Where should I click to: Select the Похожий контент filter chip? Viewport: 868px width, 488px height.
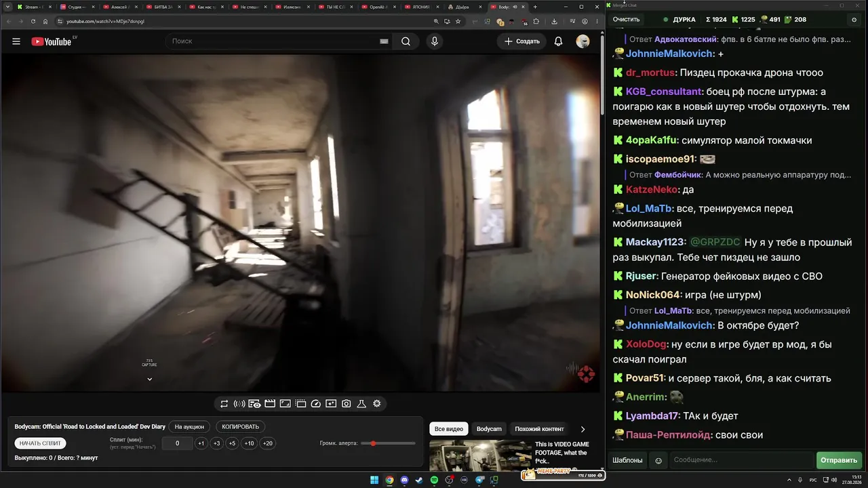tap(539, 429)
